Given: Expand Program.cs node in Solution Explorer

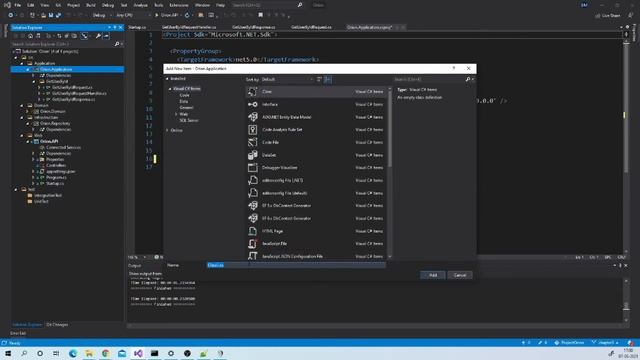Looking at the screenshot, I should click(x=33, y=178).
